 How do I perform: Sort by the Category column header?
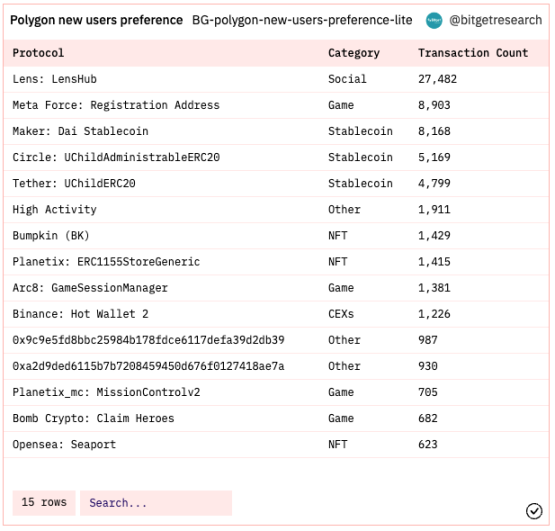(354, 53)
